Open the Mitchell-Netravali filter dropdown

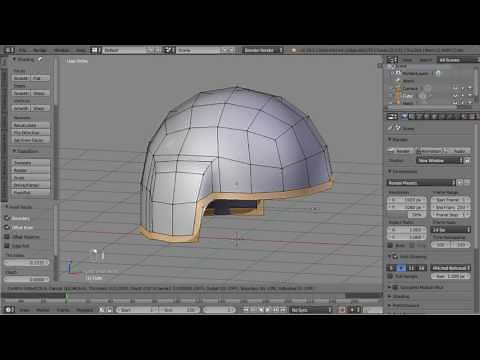point(451,268)
